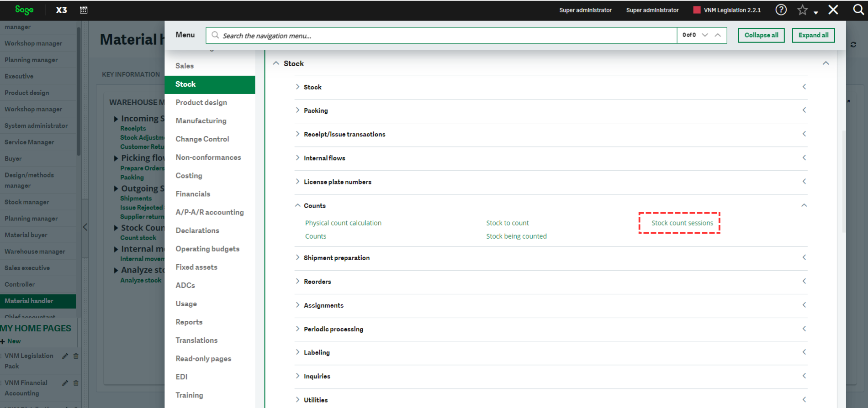Open the Stock count sessions link
Screen dimensions: 868x408
coord(682,223)
